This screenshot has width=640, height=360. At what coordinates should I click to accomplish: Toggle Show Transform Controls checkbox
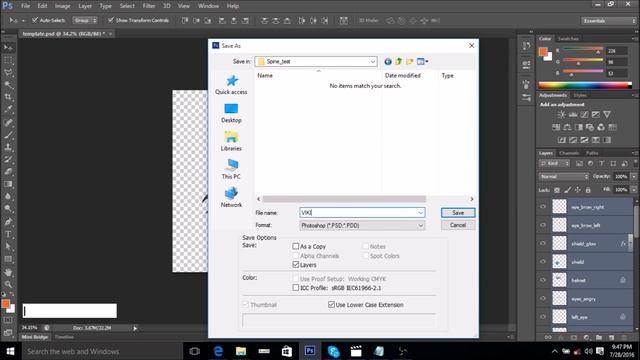(111, 20)
